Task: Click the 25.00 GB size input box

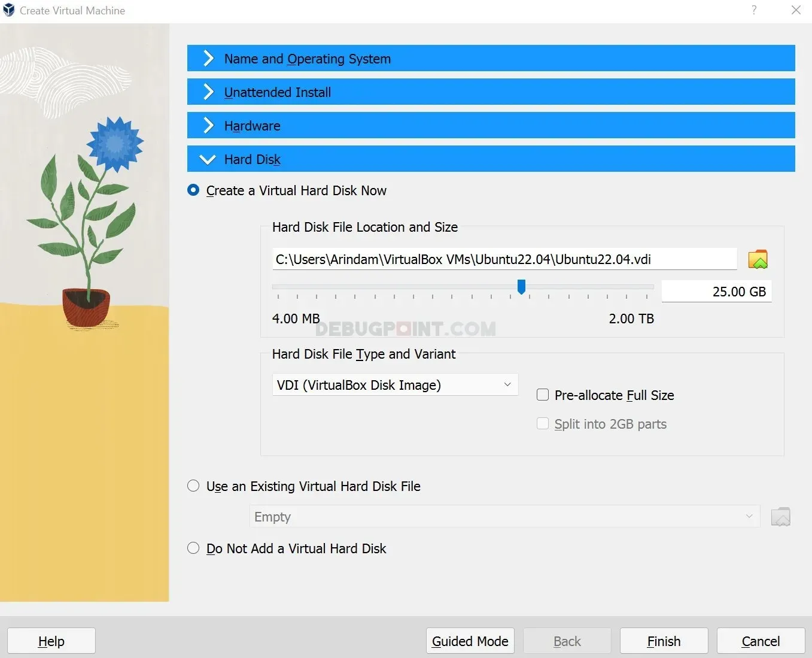Action: pos(716,292)
